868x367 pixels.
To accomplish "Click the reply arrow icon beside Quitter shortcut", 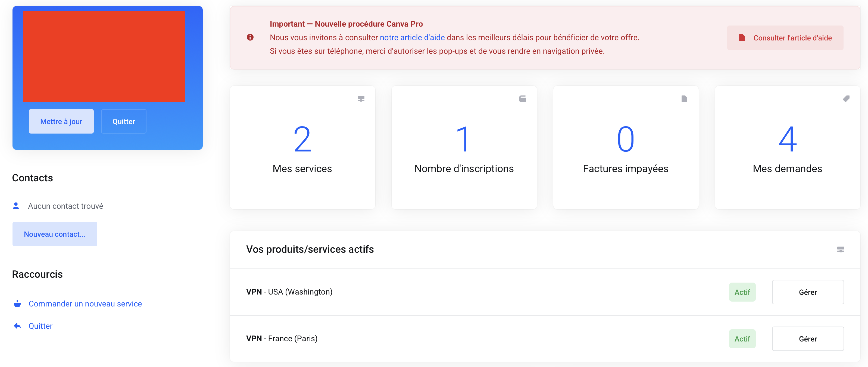I will [17, 326].
